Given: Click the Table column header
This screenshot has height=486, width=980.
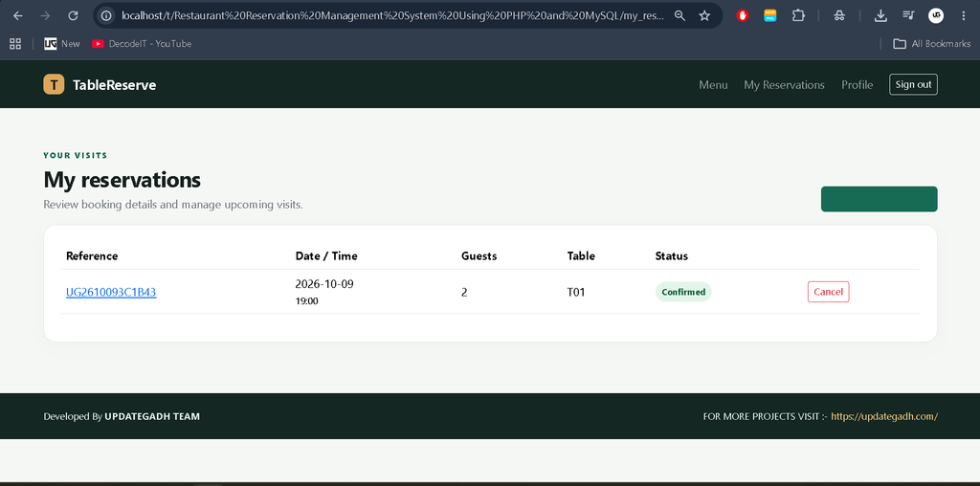Looking at the screenshot, I should [581, 255].
